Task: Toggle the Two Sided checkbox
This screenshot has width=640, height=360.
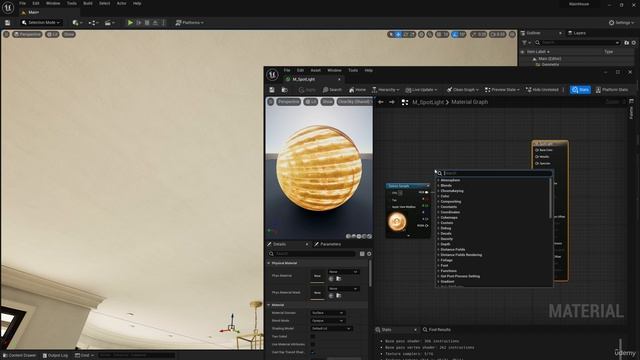Action: [x=313, y=336]
